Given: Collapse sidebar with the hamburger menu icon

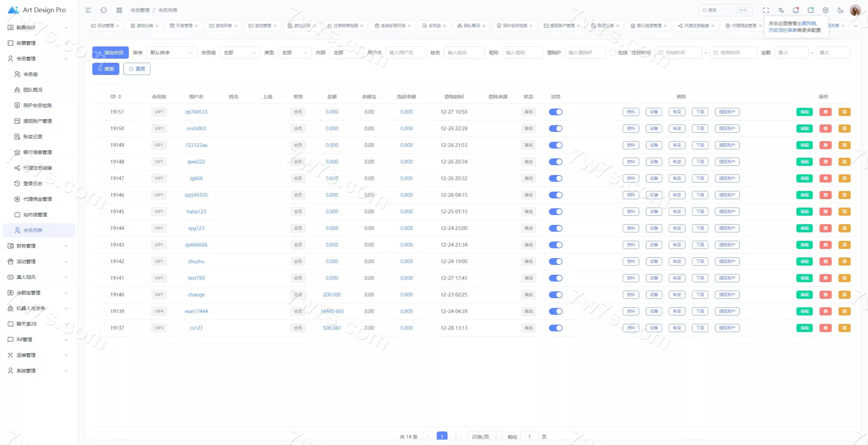Looking at the screenshot, I should (x=88, y=10).
